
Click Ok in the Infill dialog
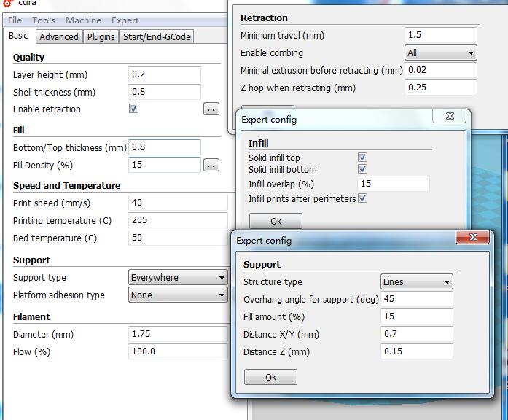tap(276, 221)
